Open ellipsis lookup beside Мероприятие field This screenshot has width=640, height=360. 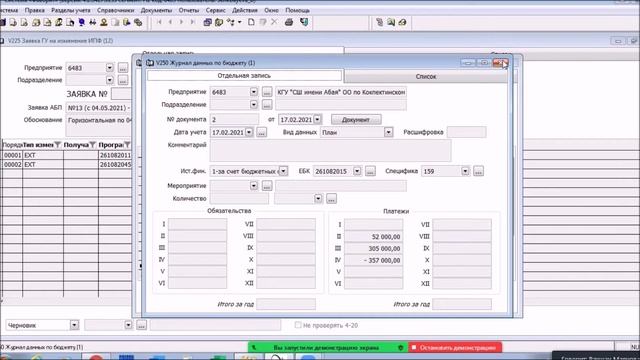[267, 186]
